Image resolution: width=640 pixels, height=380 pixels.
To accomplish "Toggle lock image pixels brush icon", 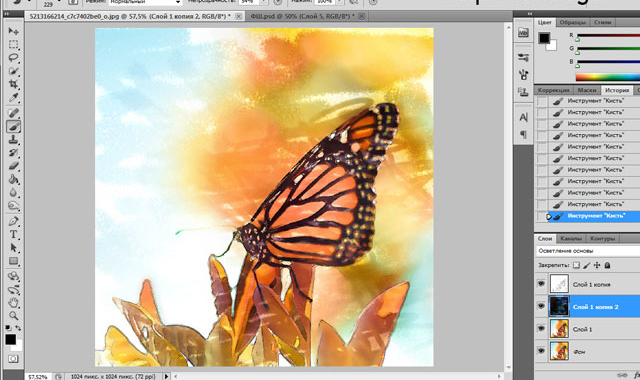I will [x=587, y=265].
